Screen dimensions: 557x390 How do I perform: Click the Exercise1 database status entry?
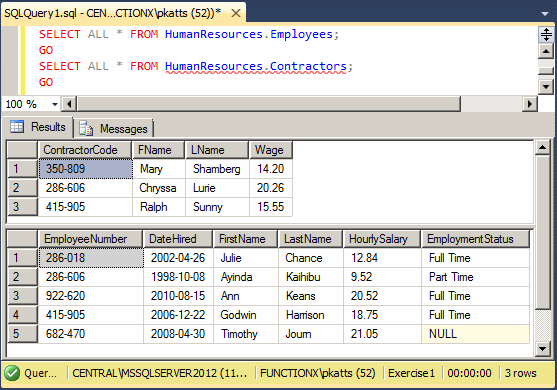[x=411, y=373]
